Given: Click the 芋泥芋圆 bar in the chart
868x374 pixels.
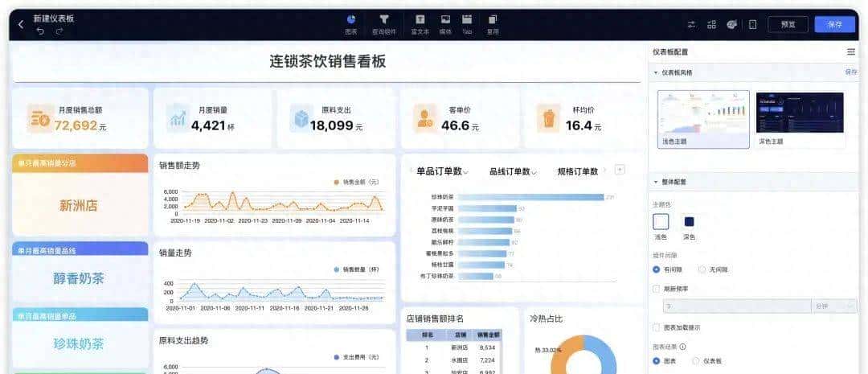Looking at the screenshot, I should pos(486,208).
